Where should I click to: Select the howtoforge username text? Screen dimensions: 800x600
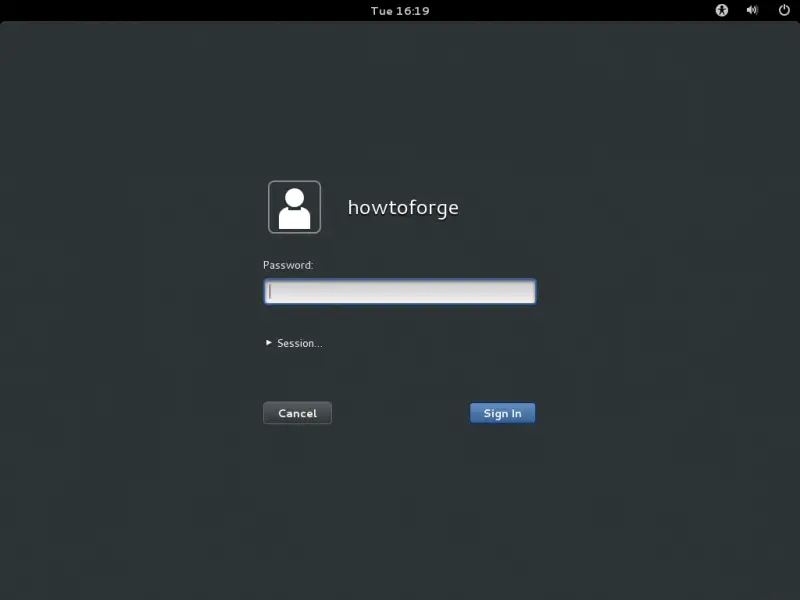(x=403, y=208)
